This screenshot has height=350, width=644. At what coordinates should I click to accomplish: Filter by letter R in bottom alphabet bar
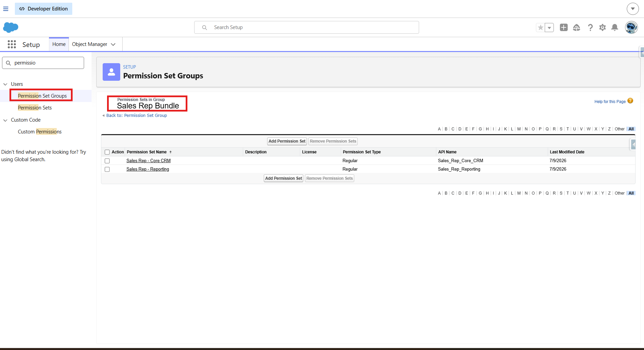pyautogui.click(x=554, y=193)
